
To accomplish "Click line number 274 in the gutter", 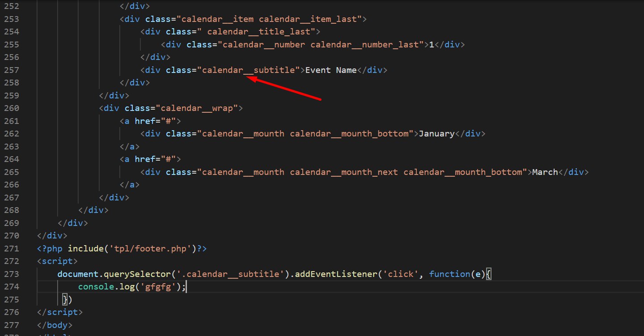I will 12,287.
